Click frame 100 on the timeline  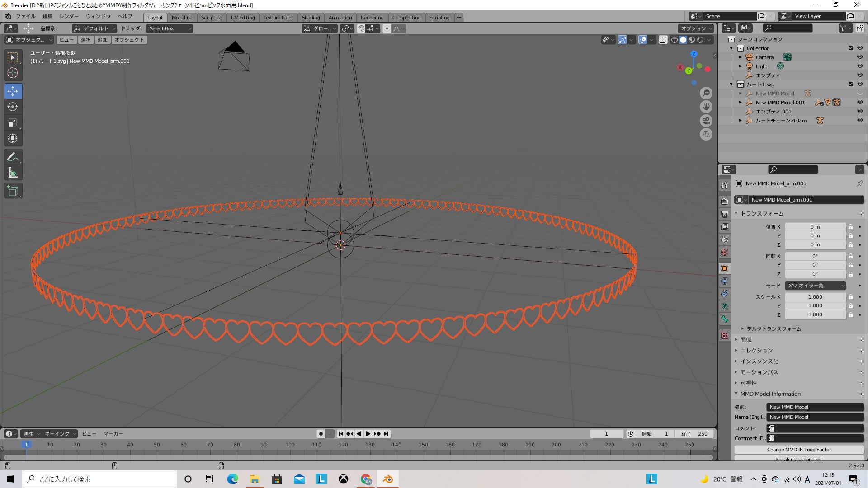click(290, 445)
